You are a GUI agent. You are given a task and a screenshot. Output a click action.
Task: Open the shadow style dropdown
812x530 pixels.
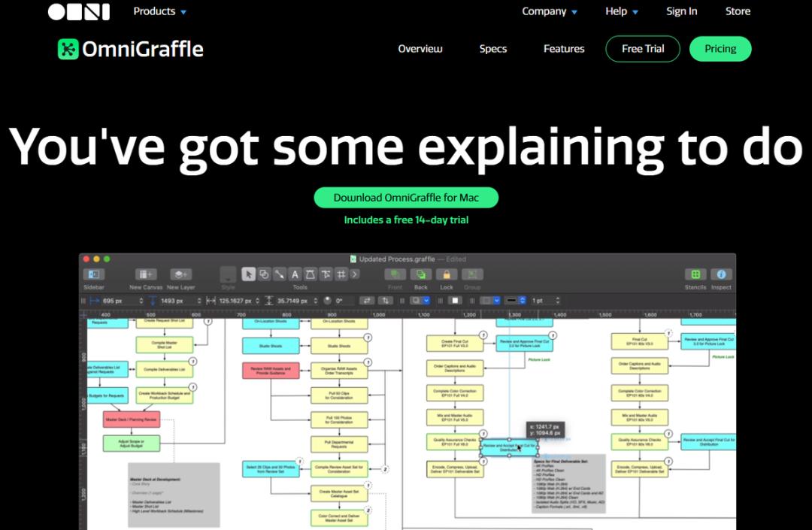(x=420, y=300)
